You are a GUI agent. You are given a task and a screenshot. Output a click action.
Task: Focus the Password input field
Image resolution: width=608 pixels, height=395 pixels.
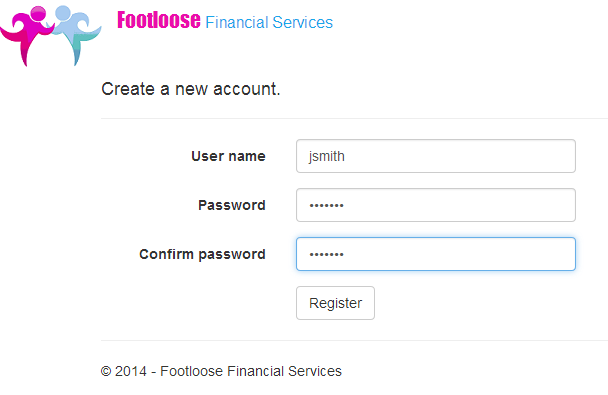click(435, 205)
